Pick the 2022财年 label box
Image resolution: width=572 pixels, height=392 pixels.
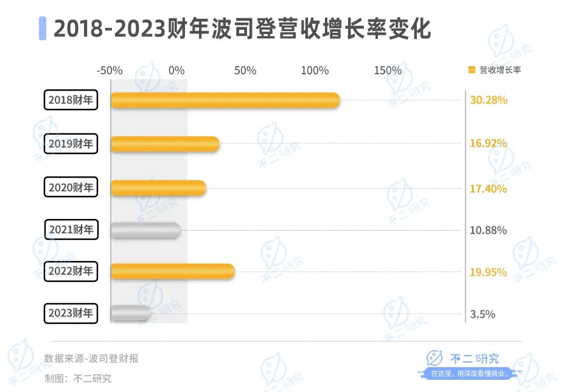pyautogui.click(x=71, y=271)
